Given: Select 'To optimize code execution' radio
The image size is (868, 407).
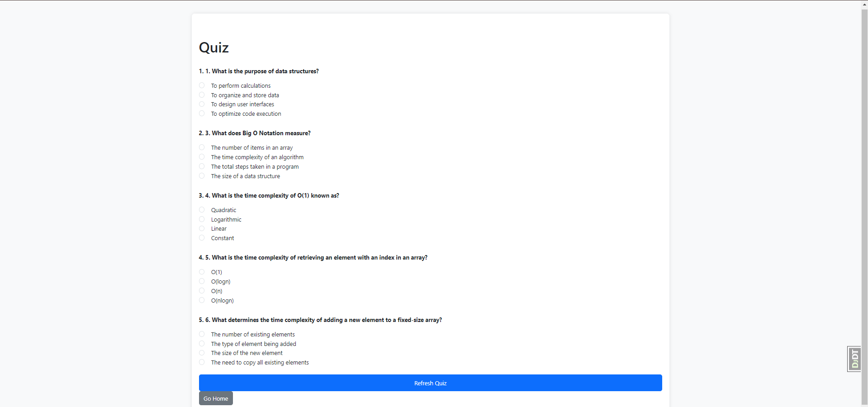Looking at the screenshot, I should 202,114.
